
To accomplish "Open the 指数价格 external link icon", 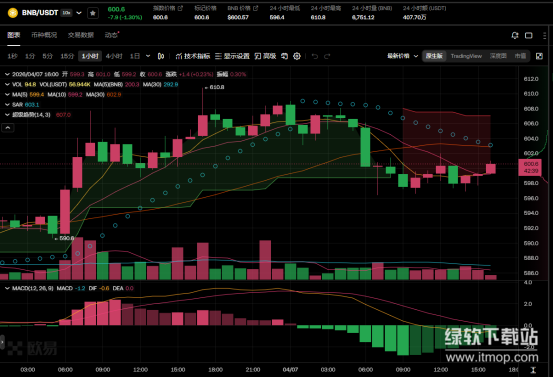I will [x=181, y=8].
